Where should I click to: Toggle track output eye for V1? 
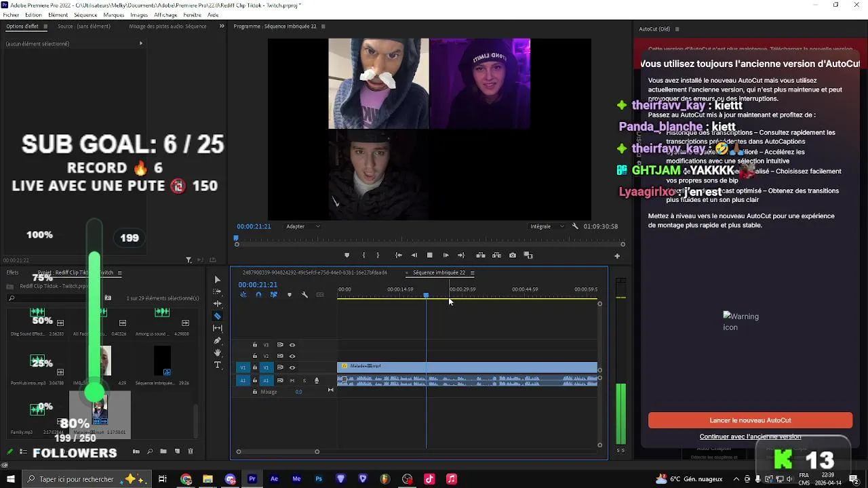tap(292, 367)
